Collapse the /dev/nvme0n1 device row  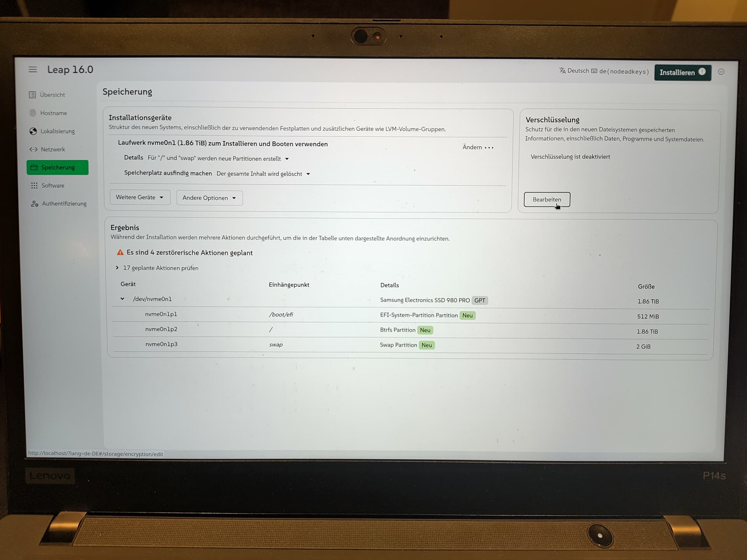coord(123,299)
